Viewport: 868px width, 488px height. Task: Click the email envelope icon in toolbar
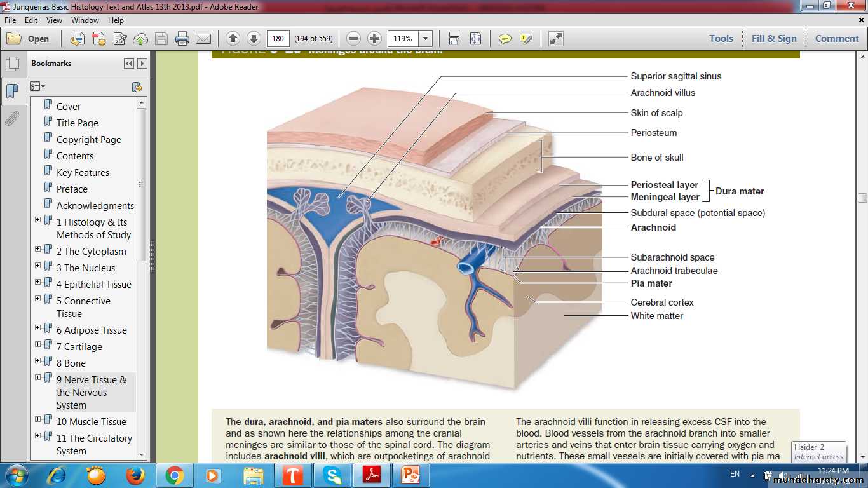tap(203, 39)
